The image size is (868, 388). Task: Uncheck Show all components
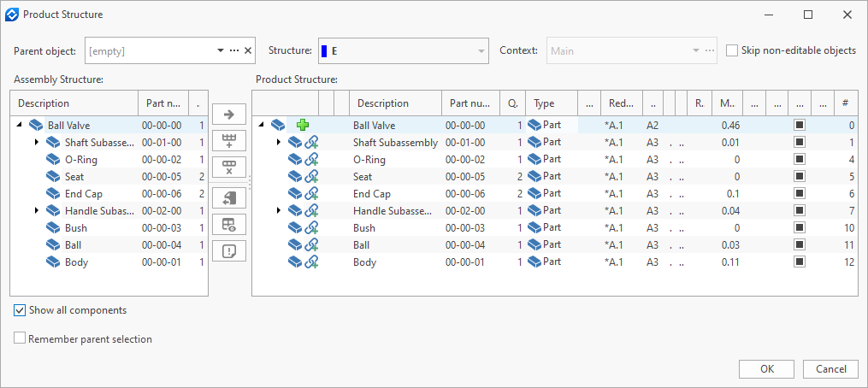pos(20,310)
